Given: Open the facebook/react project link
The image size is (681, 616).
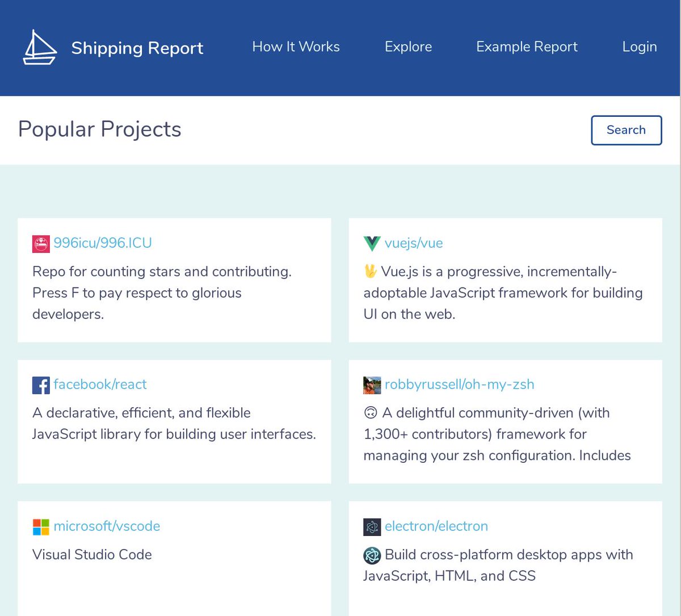Looking at the screenshot, I should [100, 384].
